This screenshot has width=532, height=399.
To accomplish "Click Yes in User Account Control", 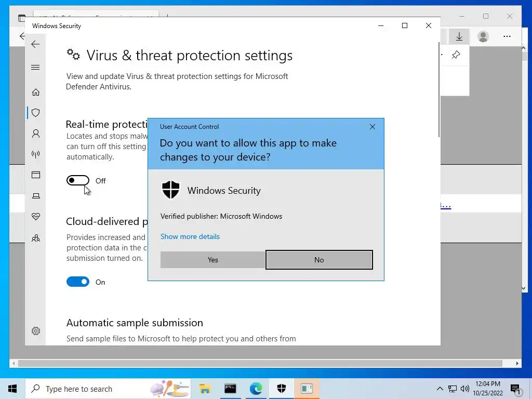I will 212,260.
